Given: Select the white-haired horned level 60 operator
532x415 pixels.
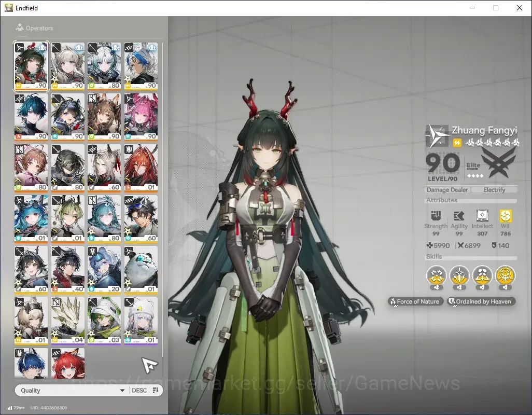Looking at the screenshot, I should (104, 168).
